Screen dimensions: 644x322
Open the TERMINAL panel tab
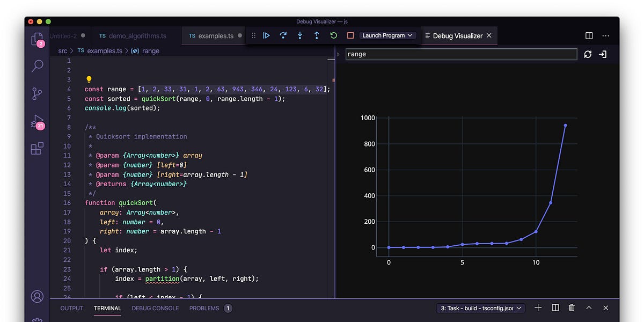pos(107,308)
